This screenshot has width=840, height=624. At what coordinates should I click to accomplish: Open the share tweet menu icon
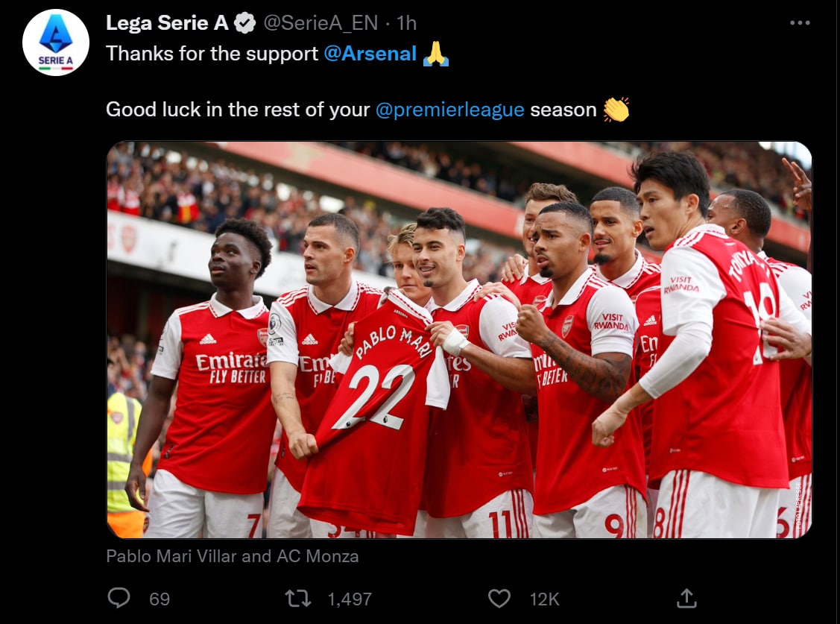pyautogui.click(x=686, y=598)
